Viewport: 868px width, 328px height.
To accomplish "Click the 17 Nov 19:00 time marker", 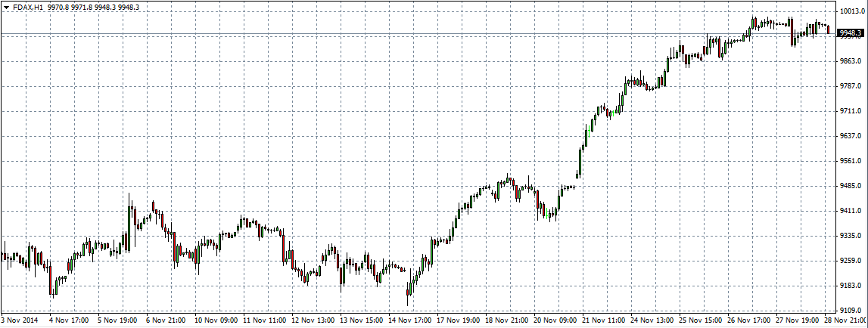I will 458,320.
